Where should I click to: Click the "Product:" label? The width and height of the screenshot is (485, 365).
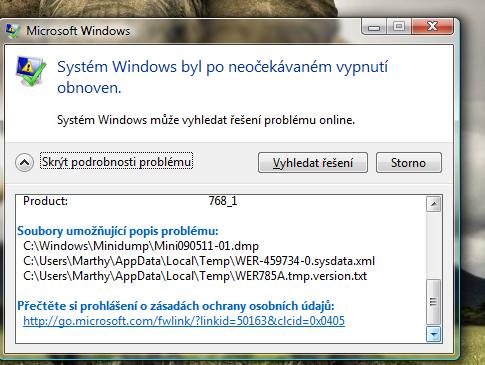click(45, 201)
